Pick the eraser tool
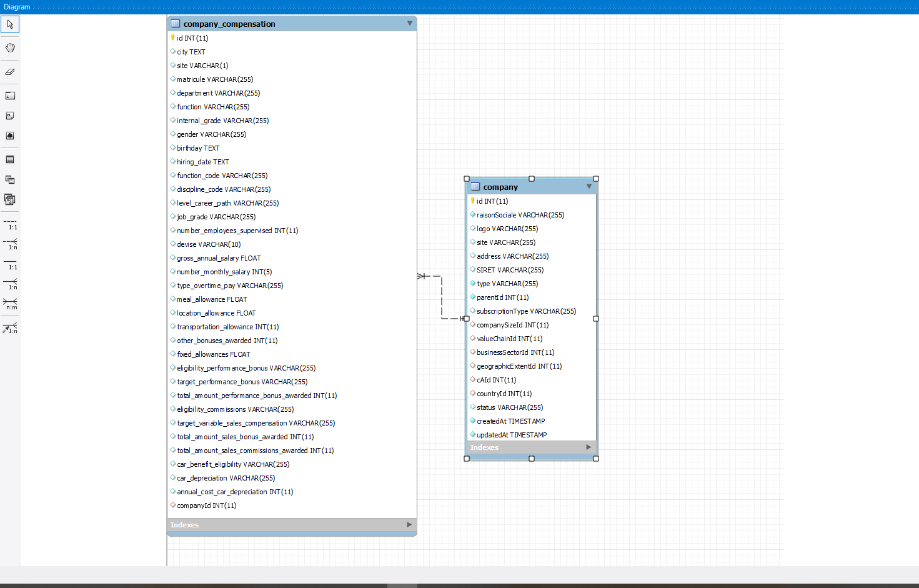The image size is (919, 588). click(x=10, y=72)
